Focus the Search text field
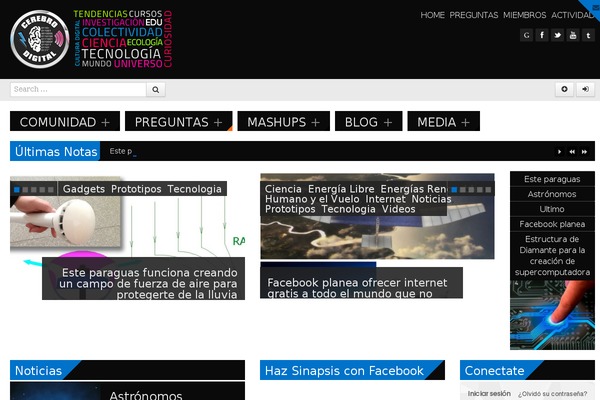Screen dimensions: 600x400 [x=78, y=90]
